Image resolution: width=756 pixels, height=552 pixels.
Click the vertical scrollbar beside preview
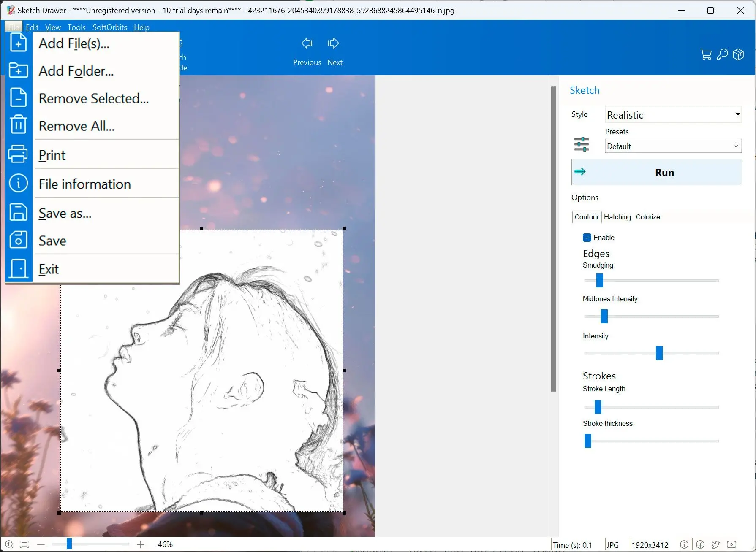pyautogui.click(x=553, y=239)
